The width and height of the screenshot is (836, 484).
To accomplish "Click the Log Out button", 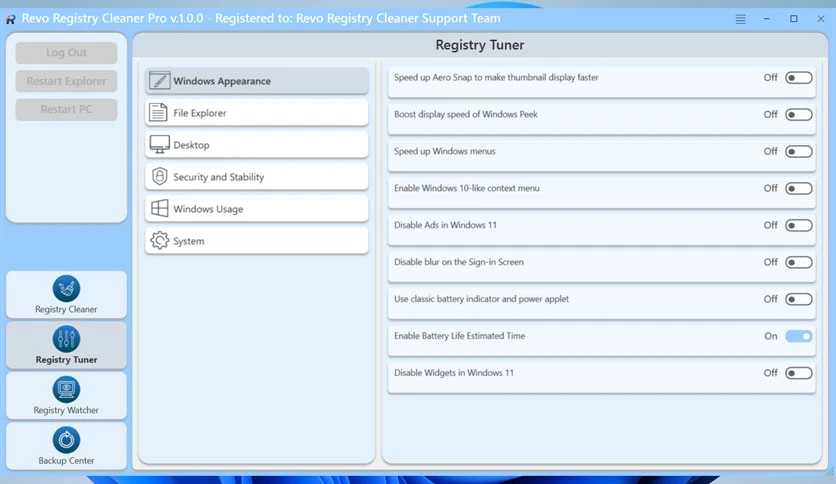I will (66, 53).
